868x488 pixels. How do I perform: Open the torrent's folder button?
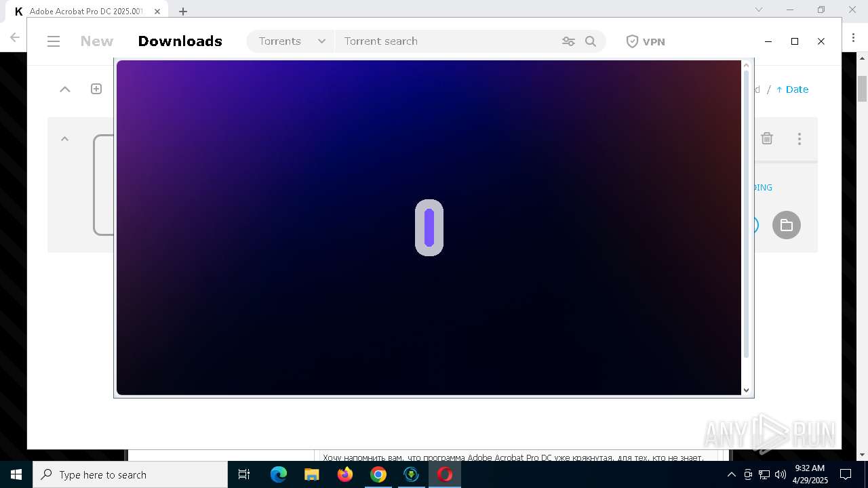coord(787,225)
